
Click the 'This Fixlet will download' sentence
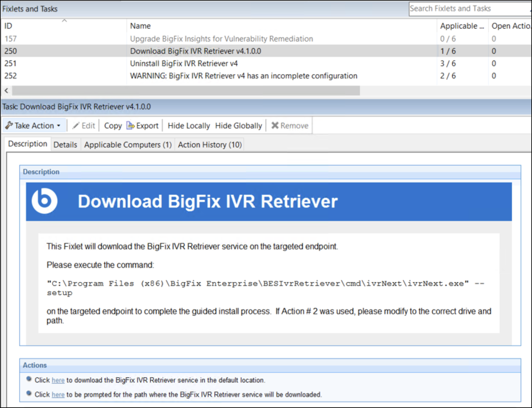point(192,246)
